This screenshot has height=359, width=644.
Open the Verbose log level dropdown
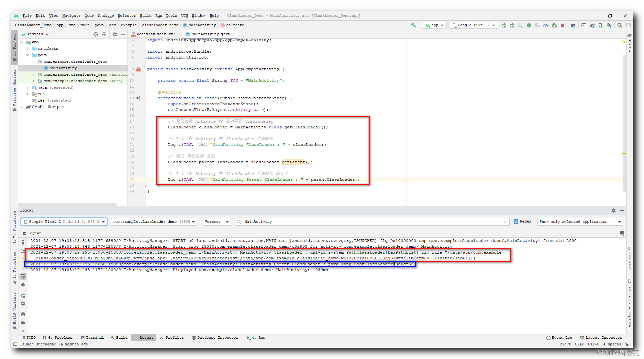217,222
